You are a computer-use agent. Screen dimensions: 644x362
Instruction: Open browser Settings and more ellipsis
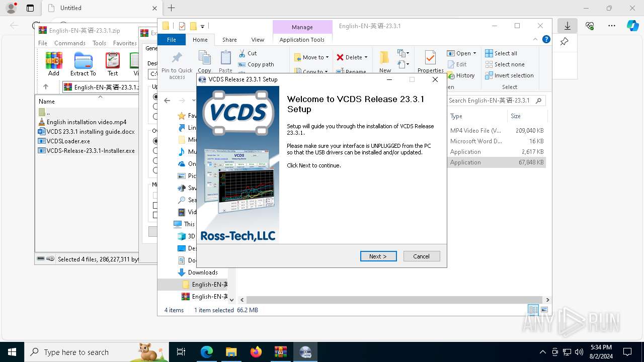pos(612,26)
